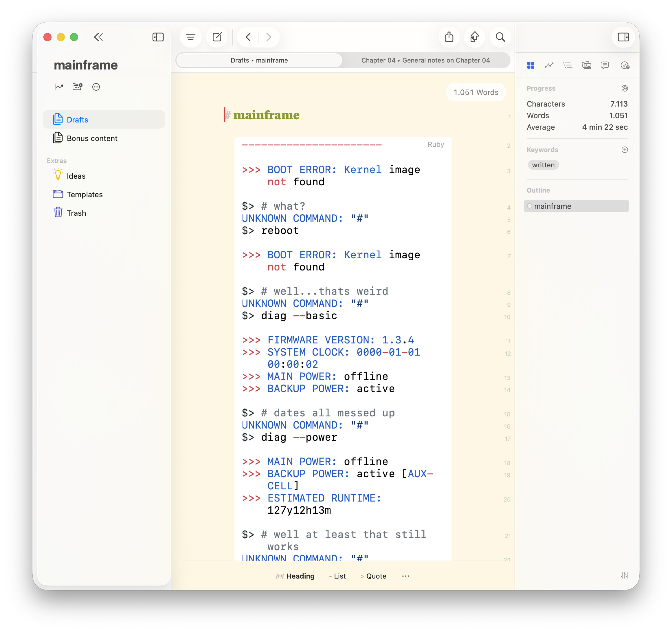Open the media attachments tab icon

586,65
